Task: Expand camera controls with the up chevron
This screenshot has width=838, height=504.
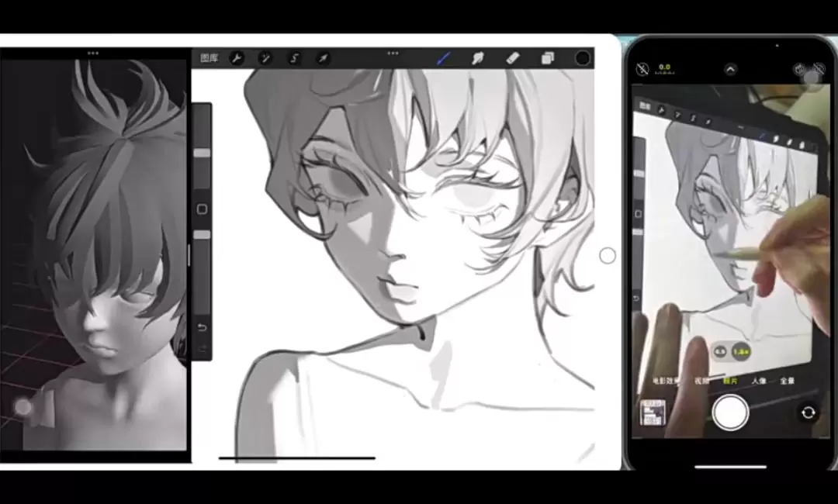Action: tap(730, 69)
